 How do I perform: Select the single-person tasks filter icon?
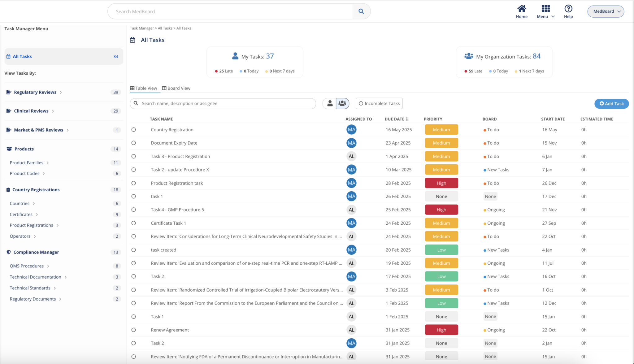329,103
